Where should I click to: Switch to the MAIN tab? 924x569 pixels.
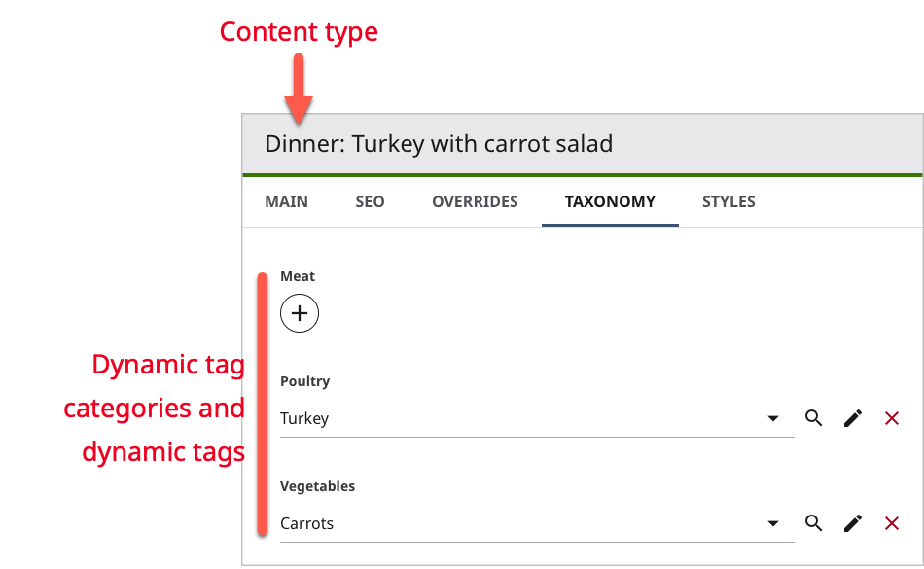[x=286, y=201]
